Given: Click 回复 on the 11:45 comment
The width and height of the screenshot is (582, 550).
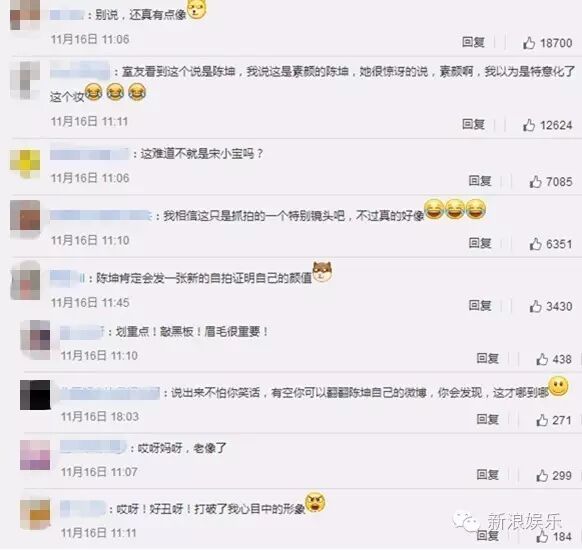Looking at the screenshot, I should tap(480, 306).
